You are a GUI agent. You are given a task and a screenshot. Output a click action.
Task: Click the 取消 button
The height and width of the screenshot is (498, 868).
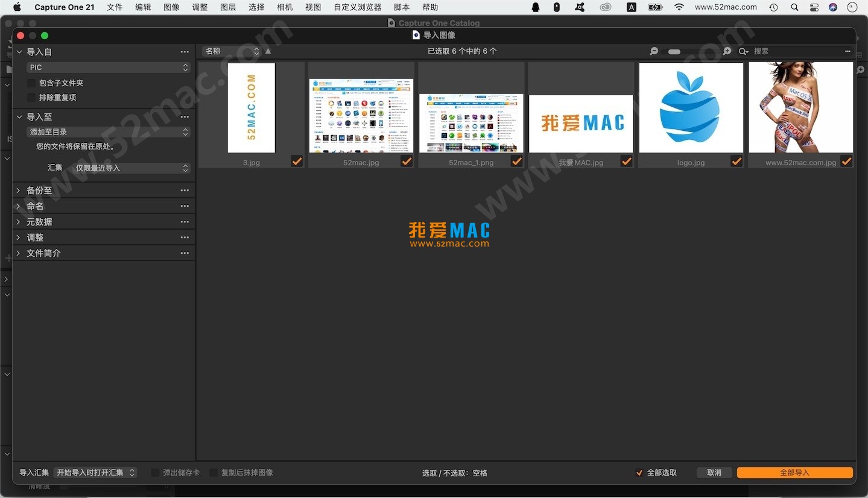click(x=714, y=473)
